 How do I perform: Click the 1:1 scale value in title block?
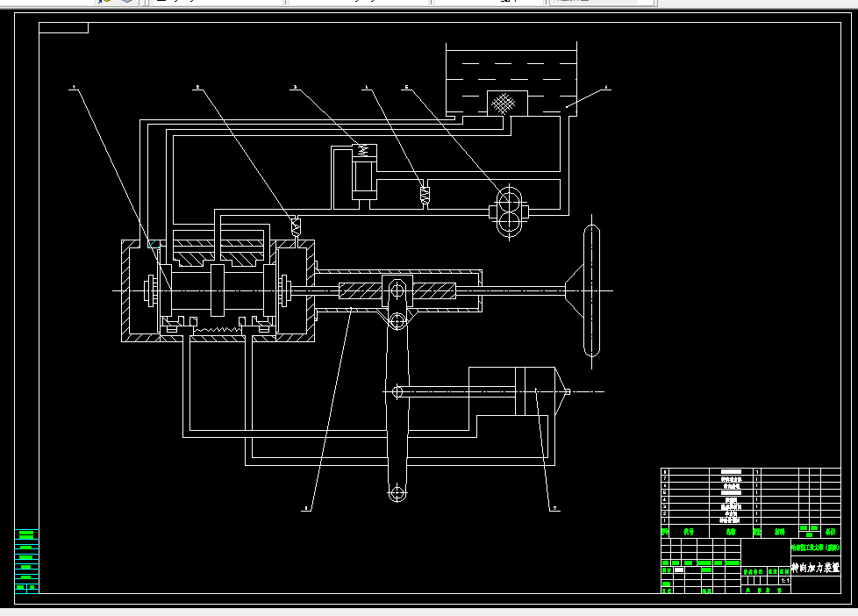784,580
